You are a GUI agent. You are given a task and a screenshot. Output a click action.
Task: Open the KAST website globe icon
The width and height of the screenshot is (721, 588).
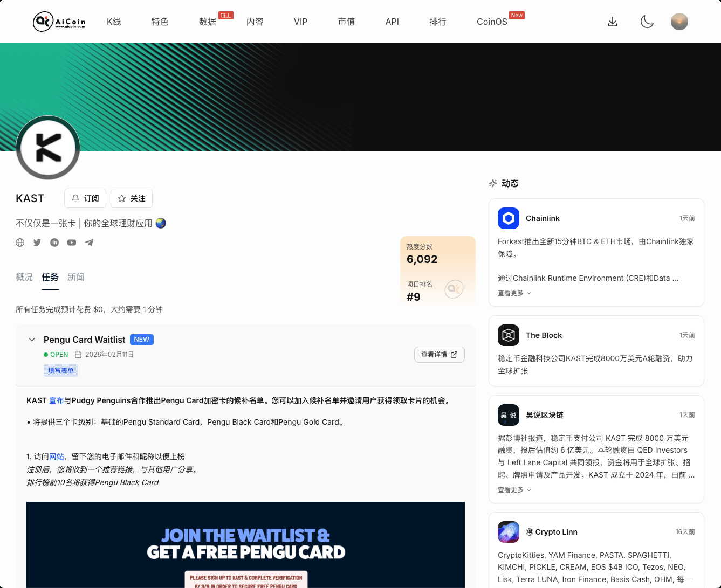20,243
